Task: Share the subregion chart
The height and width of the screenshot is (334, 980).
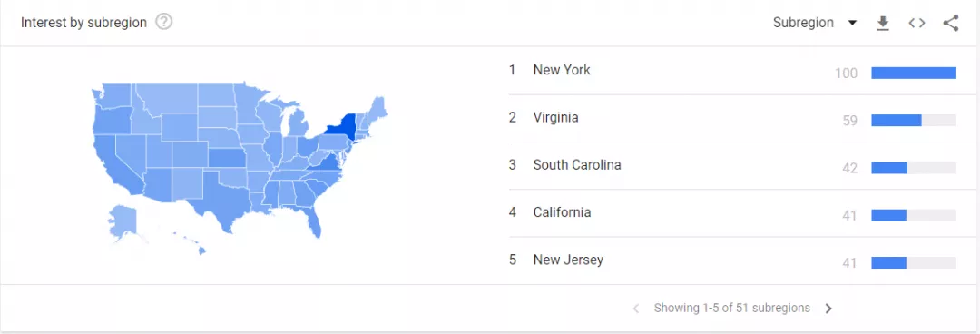Action: [951, 23]
